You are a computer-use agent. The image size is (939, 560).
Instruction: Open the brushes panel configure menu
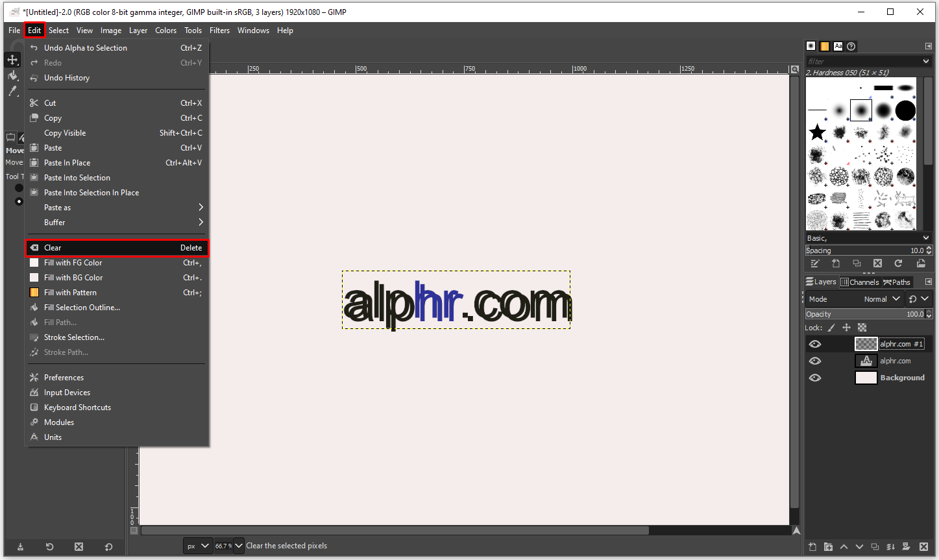[928, 46]
